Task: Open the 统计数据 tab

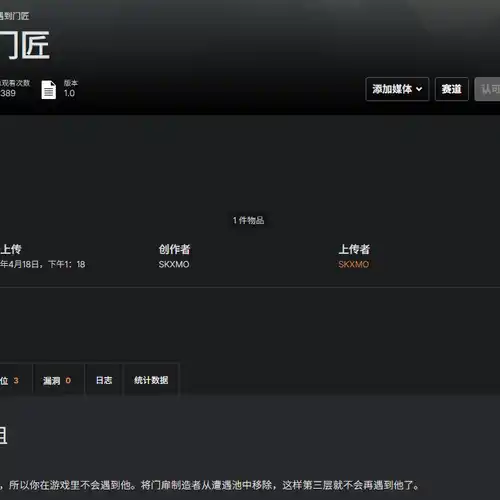Action: [151, 380]
